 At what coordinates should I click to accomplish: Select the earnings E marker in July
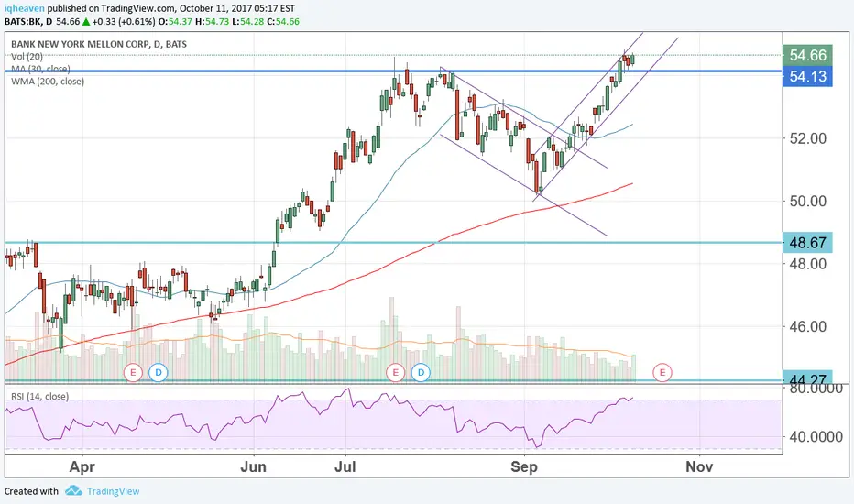pos(396,373)
